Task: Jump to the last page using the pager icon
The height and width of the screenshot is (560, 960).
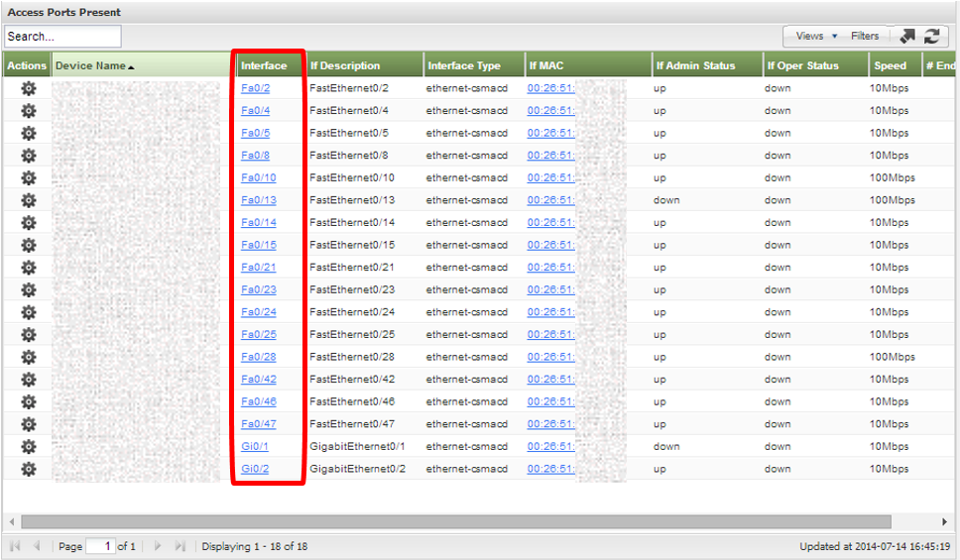Action: point(180,546)
